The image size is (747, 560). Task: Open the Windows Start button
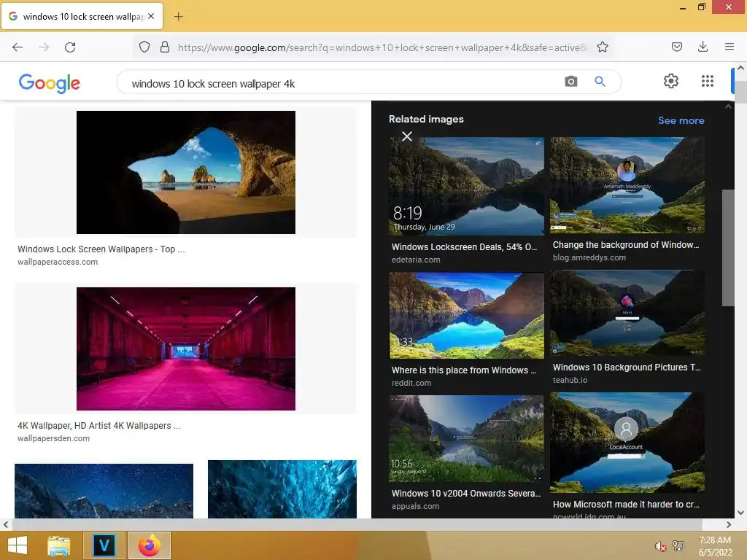click(x=18, y=545)
